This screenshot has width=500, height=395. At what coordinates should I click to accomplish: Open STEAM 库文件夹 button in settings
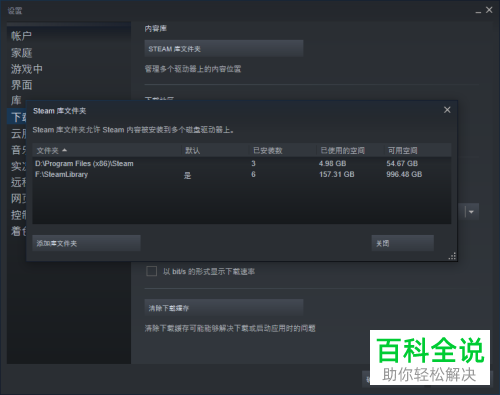pos(224,49)
